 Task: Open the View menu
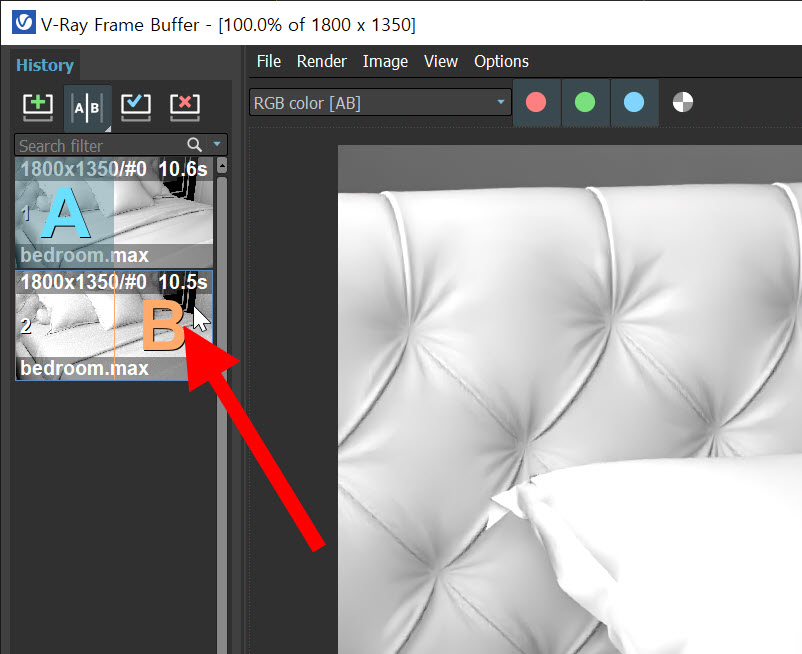440,61
